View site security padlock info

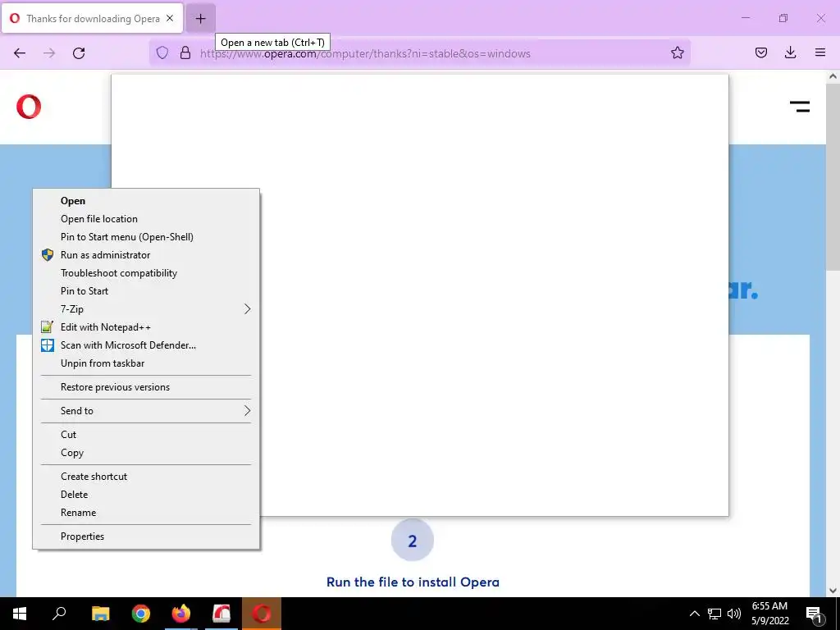[x=185, y=52]
